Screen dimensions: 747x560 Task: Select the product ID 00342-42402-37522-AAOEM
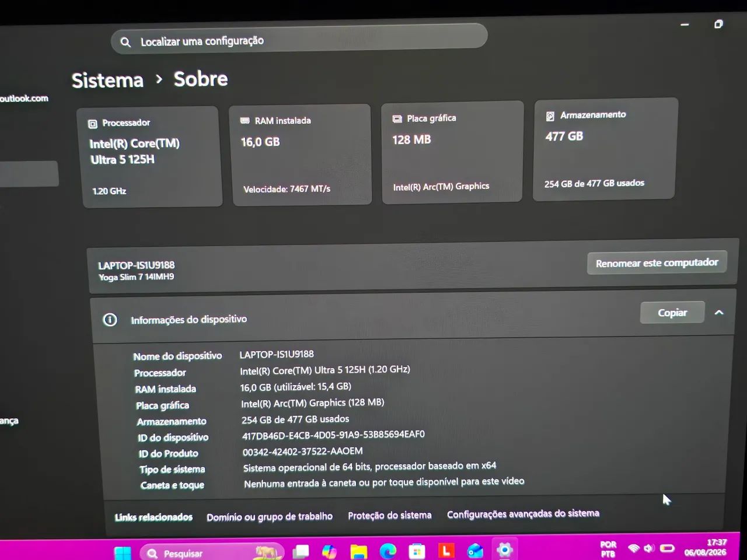302,451
